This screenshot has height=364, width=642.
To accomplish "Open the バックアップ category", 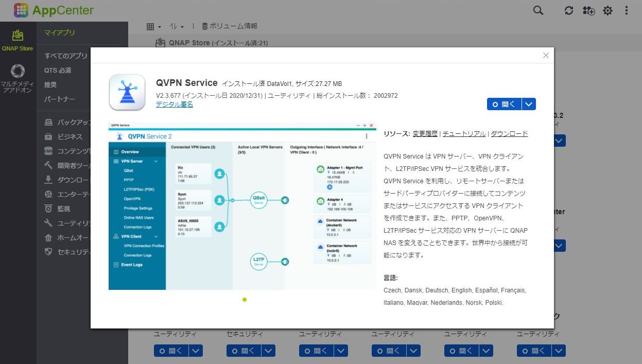I will pyautogui.click(x=68, y=123).
